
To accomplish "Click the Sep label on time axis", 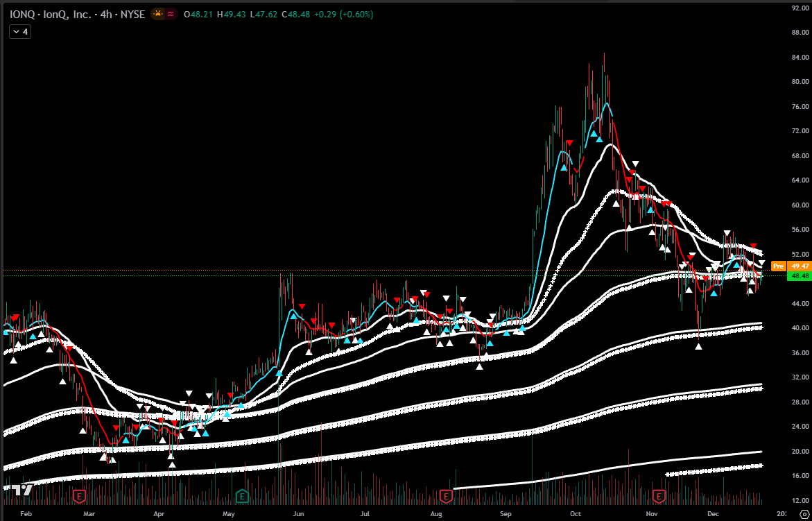I will [506, 513].
